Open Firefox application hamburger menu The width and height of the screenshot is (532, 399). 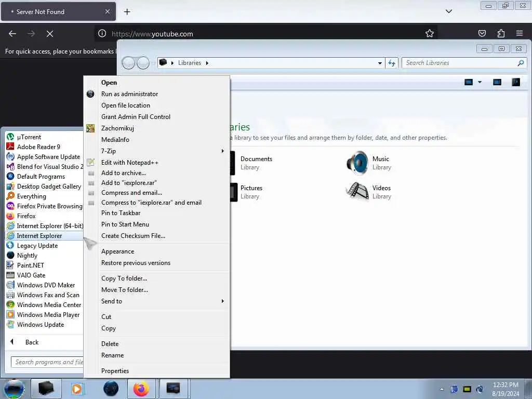pos(520,33)
